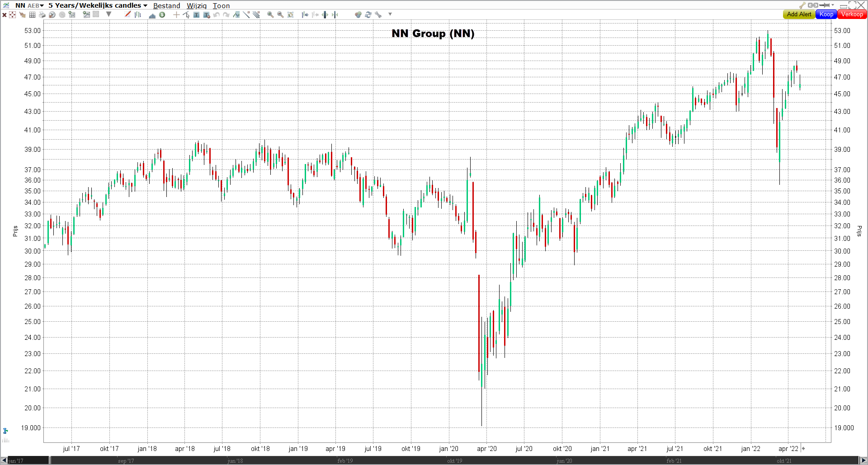The height and width of the screenshot is (465, 868).
Task: Open the Wijzig menu
Action: pyautogui.click(x=197, y=6)
